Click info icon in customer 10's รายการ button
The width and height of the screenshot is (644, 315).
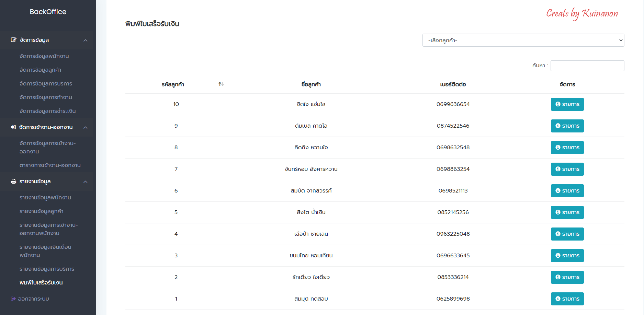point(558,104)
